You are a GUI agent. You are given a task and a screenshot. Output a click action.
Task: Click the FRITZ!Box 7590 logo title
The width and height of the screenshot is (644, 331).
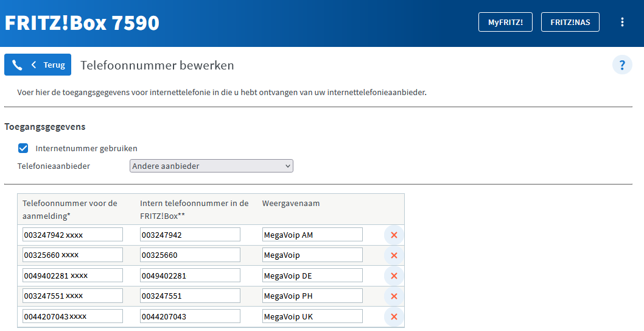click(x=82, y=23)
